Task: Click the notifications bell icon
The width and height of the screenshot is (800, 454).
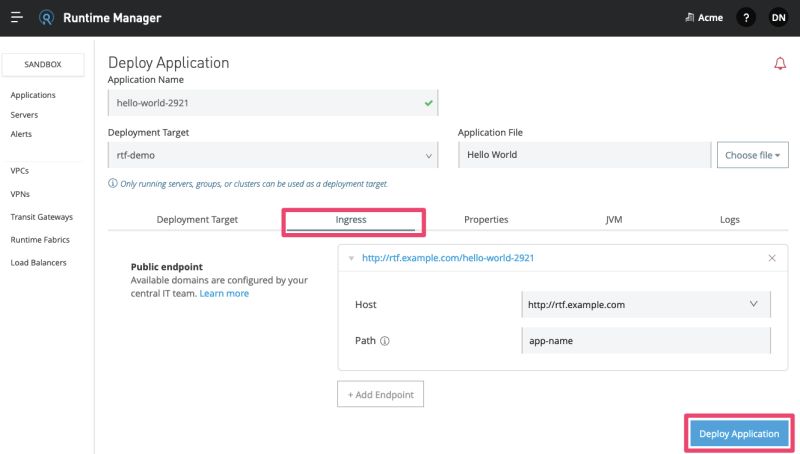Action: 780,63
